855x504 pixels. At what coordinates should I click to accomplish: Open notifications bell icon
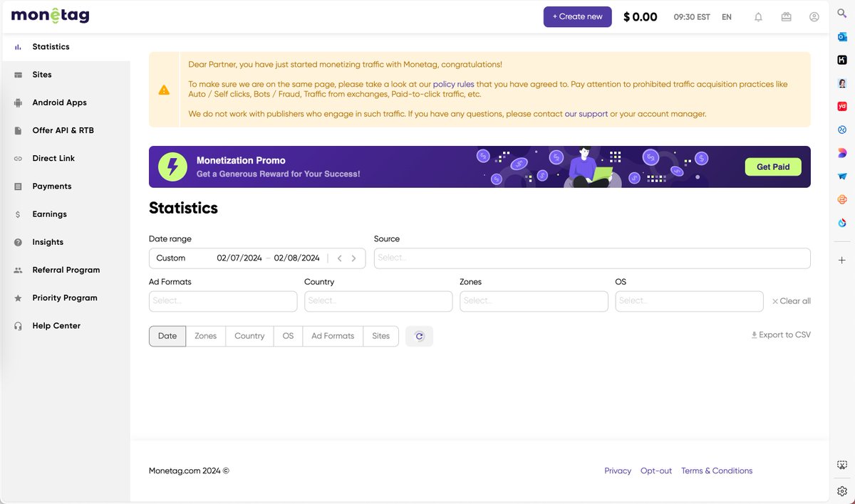[758, 17]
